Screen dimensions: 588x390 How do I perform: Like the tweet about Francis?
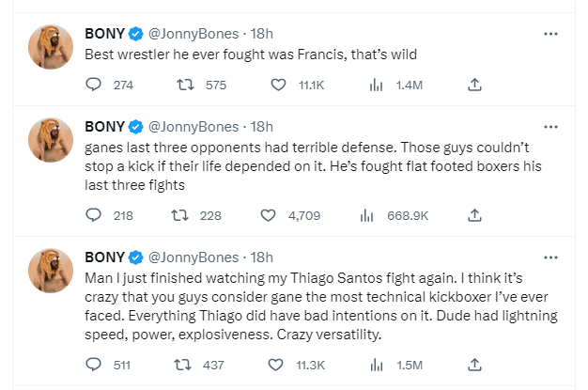coord(278,85)
